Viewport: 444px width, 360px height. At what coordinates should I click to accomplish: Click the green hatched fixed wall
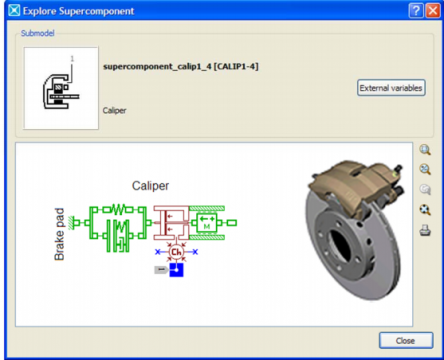[71, 223]
